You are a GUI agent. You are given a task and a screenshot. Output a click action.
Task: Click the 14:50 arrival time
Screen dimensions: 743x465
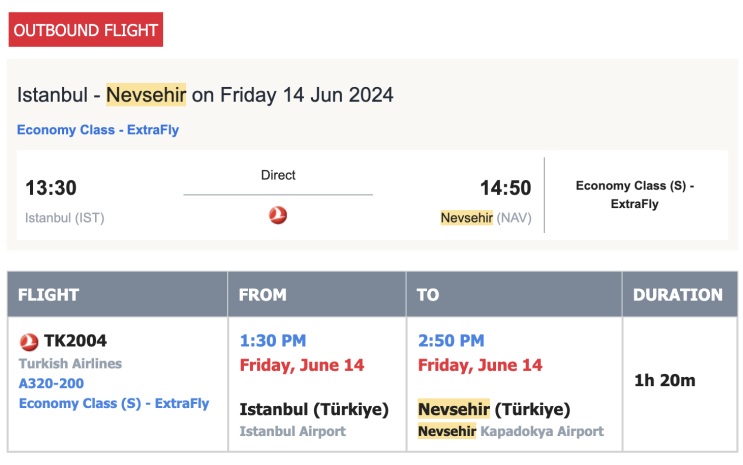(506, 188)
